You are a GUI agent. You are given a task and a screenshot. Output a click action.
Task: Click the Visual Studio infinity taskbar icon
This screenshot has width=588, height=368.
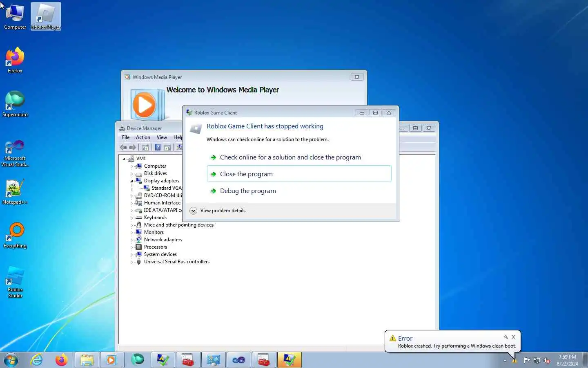[238, 360]
